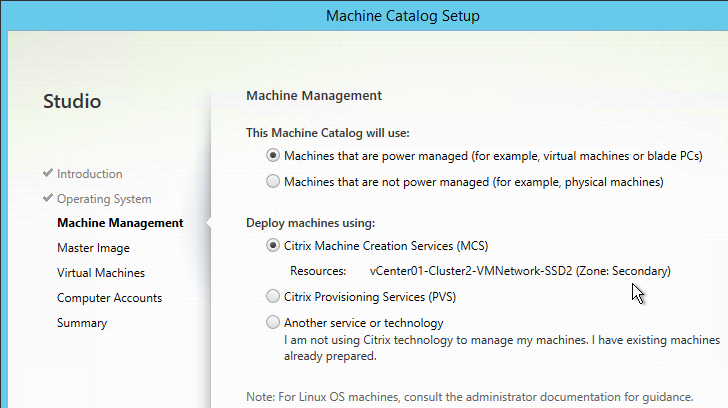Click 'This Machine Catalog will use:' text
This screenshot has height=408, width=728.
[x=328, y=133]
